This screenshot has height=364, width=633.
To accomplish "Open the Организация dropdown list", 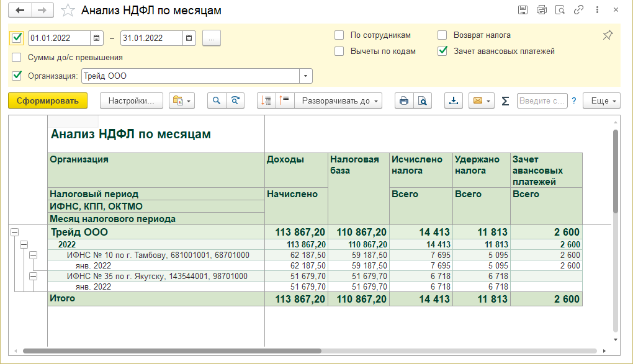I will coord(306,76).
